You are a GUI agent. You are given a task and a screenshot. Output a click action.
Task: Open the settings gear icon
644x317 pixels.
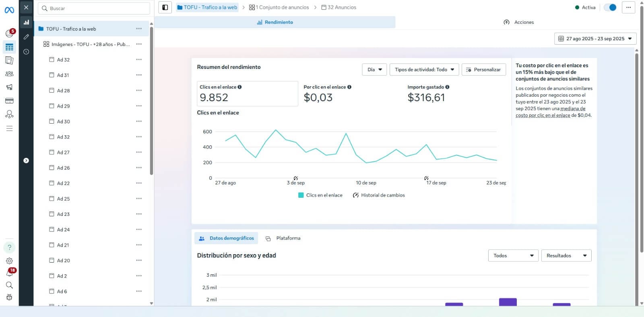(x=9, y=261)
